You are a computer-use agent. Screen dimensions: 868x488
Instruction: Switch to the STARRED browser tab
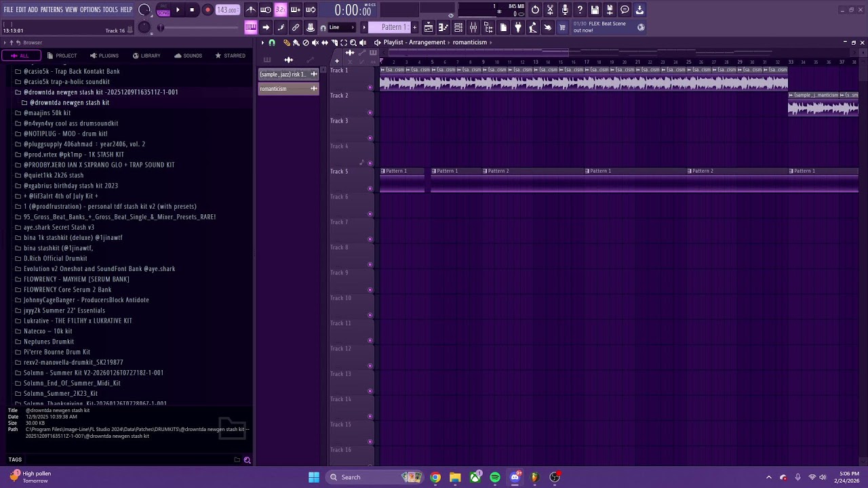tap(230, 56)
